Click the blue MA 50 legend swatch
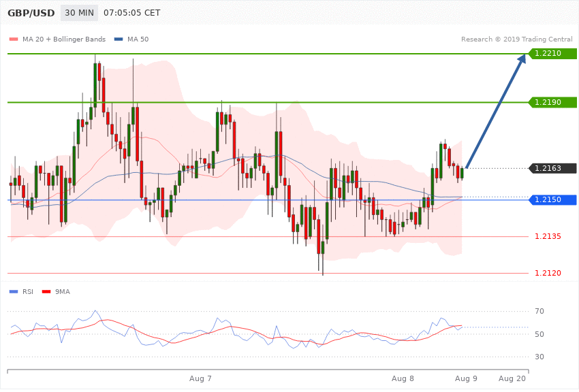The height and width of the screenshot is (392, 579). [x=119, y=39]
